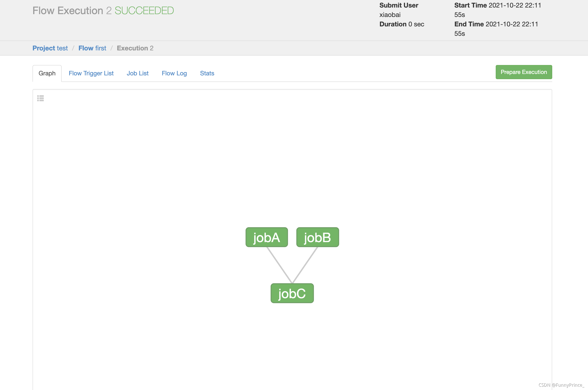Image resolution: width=588 pixels, height=390 pixels.
Task: Click the Duration 0 sec text
Action: point(402,24)
